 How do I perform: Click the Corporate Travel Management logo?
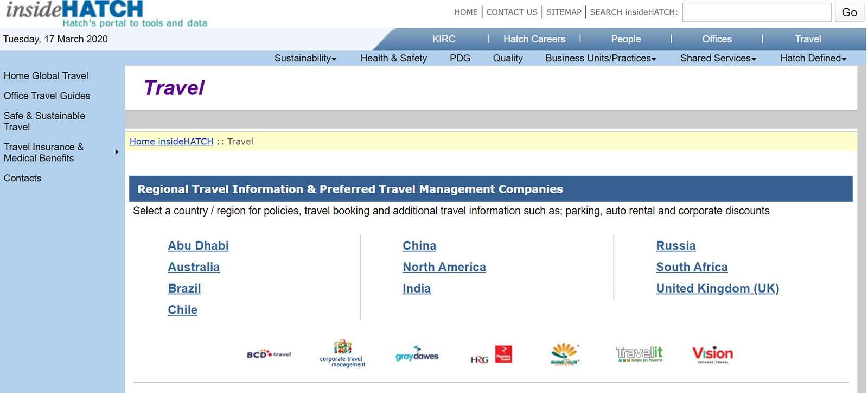click(x=342, y=354)
